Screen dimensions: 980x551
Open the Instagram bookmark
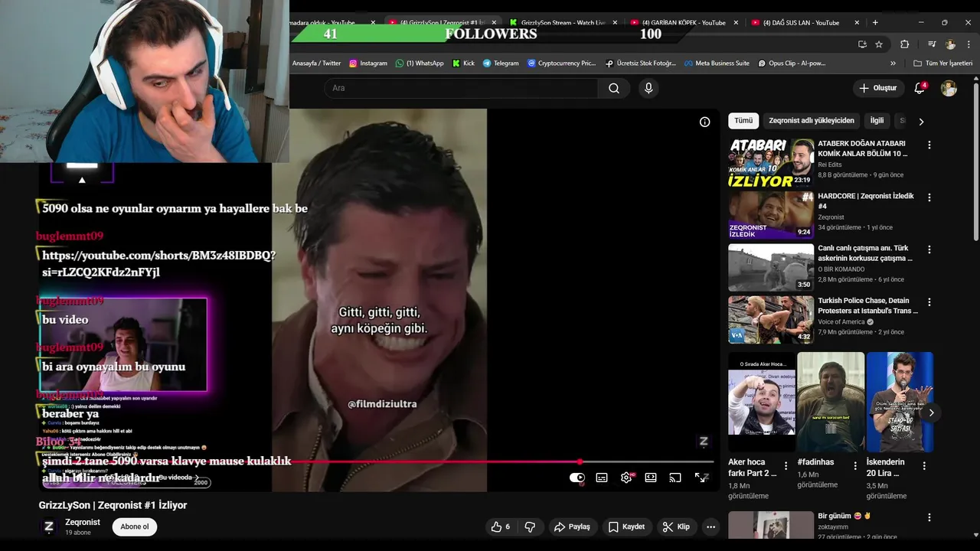point(368,64)
